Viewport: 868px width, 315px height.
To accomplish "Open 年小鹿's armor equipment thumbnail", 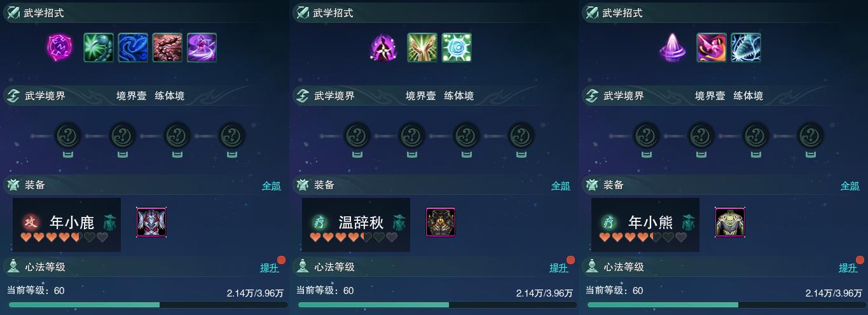I will click(151, 222).
